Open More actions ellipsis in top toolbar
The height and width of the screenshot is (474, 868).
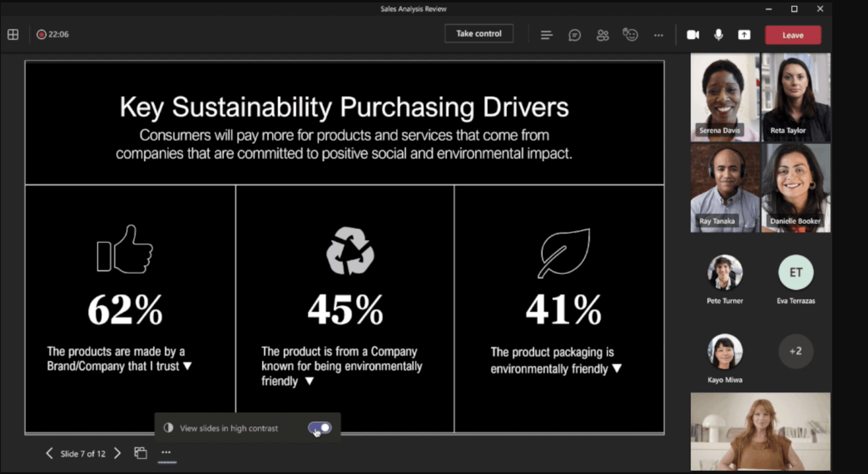pos(659,35)
